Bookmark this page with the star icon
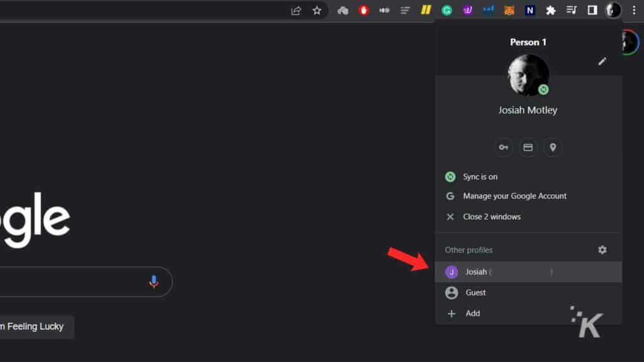This screenshot has width=644, height=362. [x=317, y=11]
